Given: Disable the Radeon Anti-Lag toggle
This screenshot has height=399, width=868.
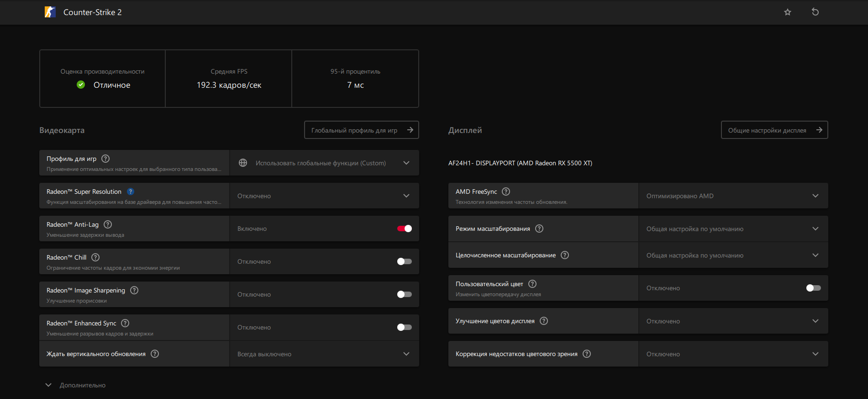Looking at the screenshot, I should tap(405, 229).
